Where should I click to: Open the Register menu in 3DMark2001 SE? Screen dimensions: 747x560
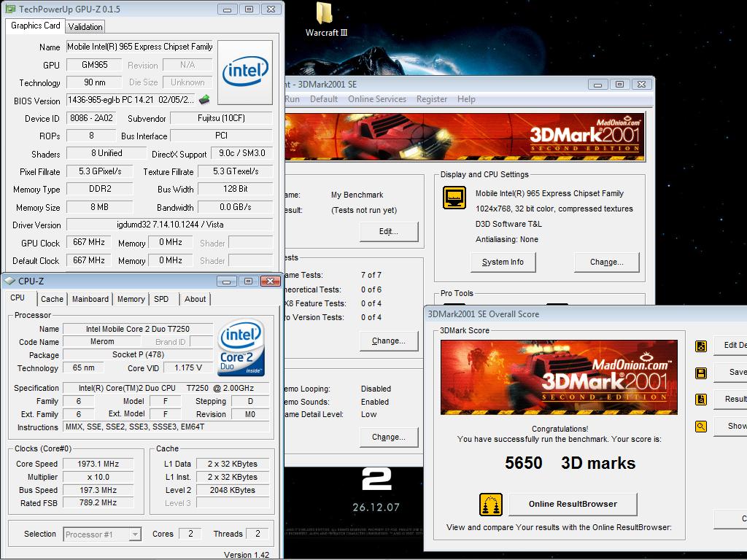click(432, 99)
